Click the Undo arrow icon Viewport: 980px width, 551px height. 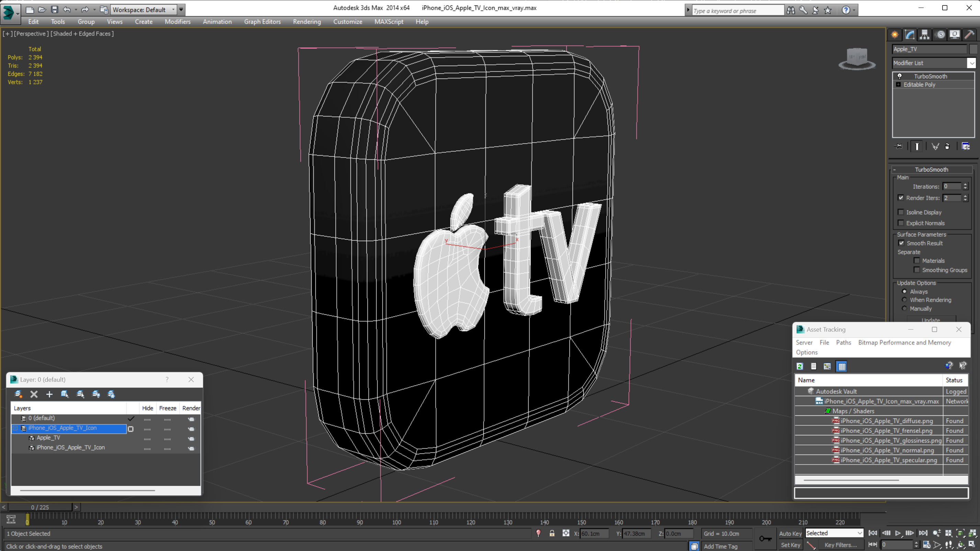pos(67,10)
